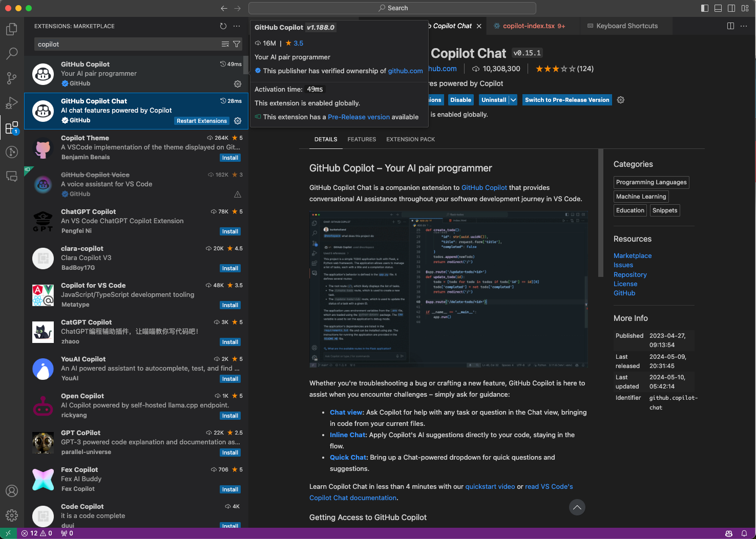The image size is (756, 539).
Task: Toggle the secondary side bar layout button
Action: coord(731,8)
